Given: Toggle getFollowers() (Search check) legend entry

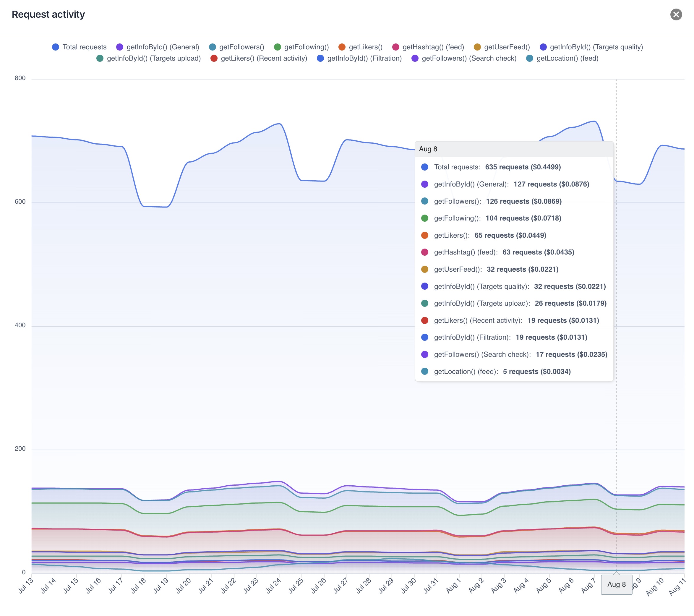Looking at the screenshot, I should 463,58.
